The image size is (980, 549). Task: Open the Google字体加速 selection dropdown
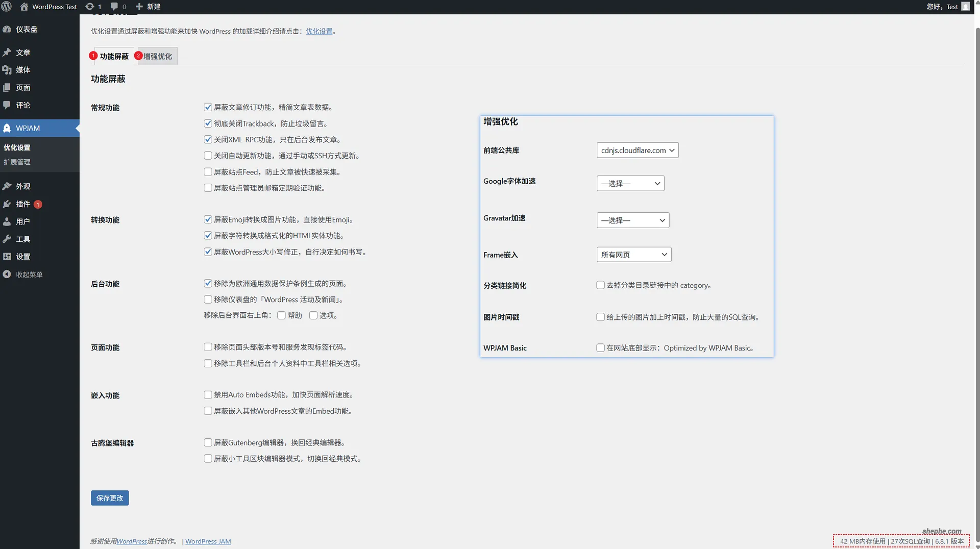click(630, 183)
